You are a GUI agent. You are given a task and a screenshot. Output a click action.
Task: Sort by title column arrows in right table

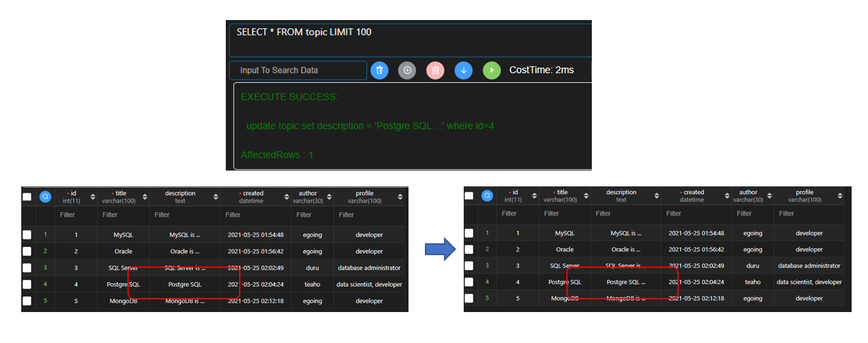tap(586, 195)
